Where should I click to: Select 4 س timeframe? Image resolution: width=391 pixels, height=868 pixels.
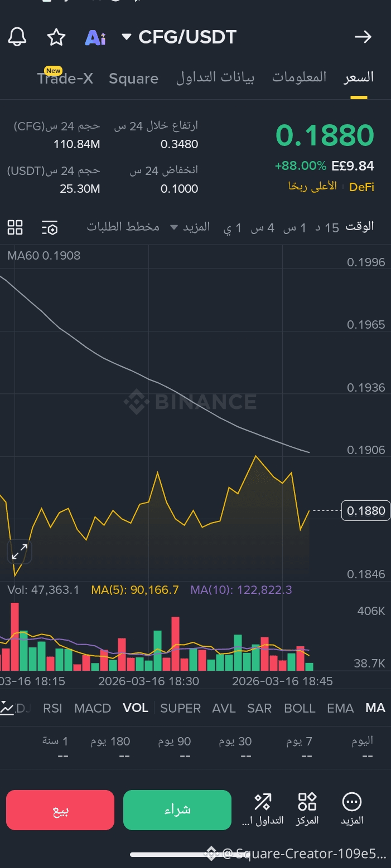(262, 227)
